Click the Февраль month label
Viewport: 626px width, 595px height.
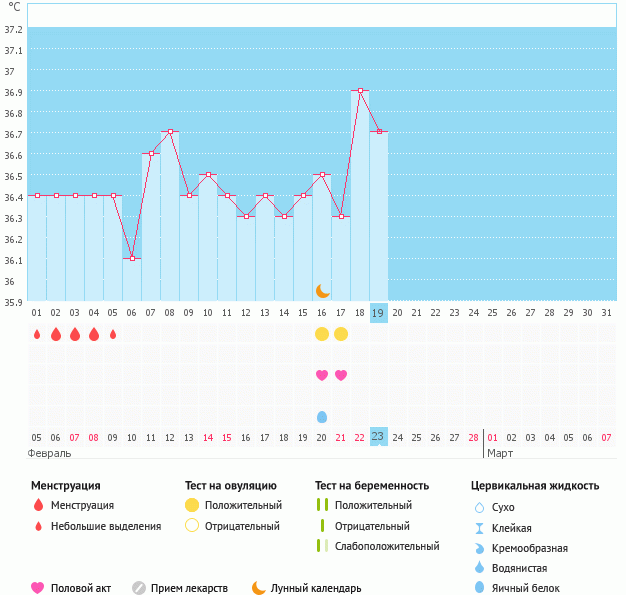tap(49, 453)
